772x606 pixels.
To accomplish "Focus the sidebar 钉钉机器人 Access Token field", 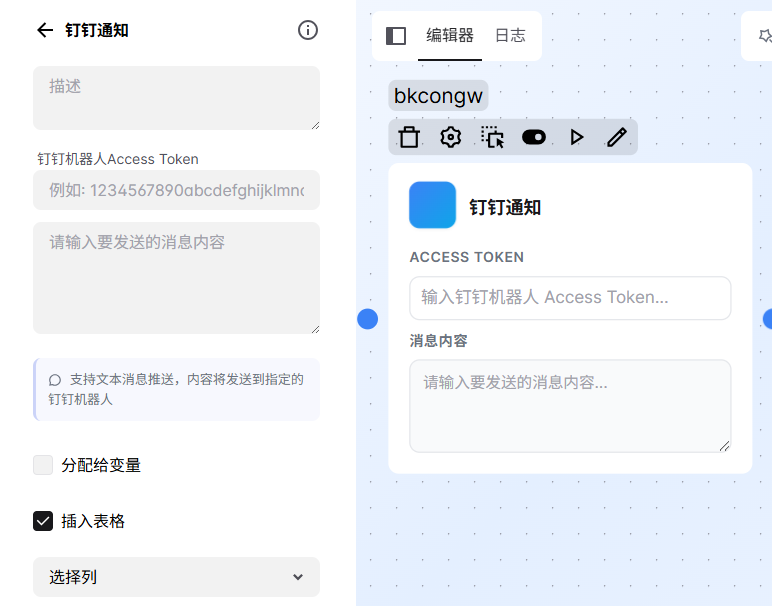I will [176, 190].
